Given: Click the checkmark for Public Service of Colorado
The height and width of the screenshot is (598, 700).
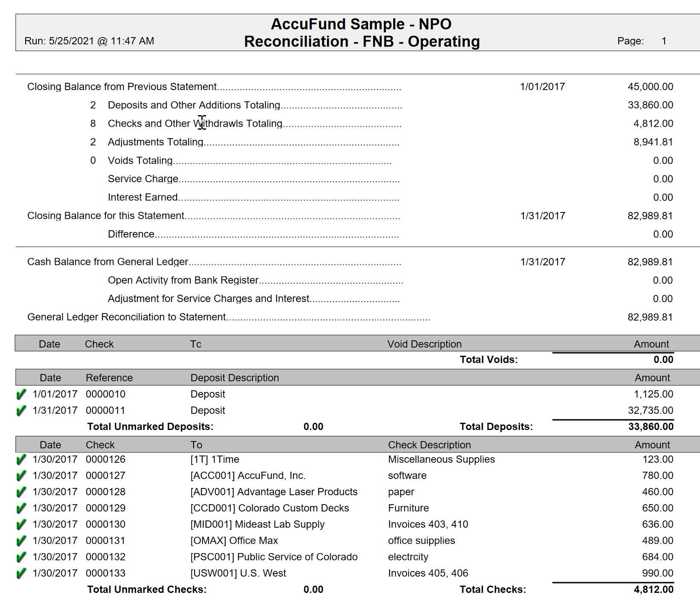Looking at the screenshot, I should point(21,557).
